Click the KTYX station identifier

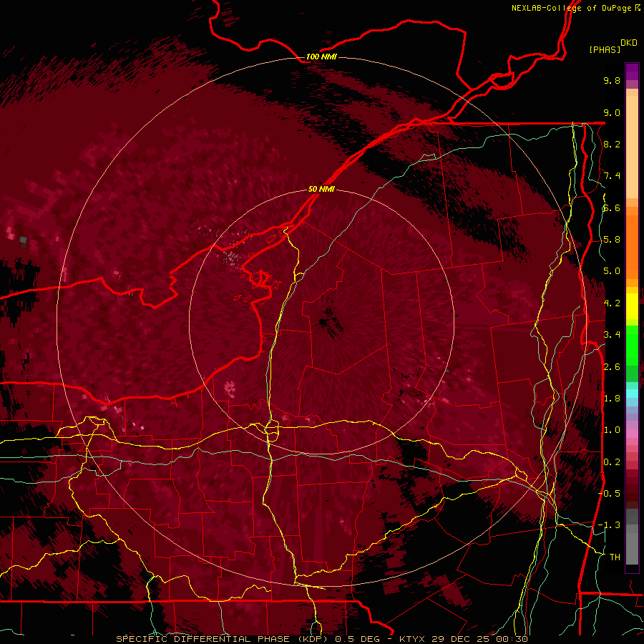click(413, 639)
